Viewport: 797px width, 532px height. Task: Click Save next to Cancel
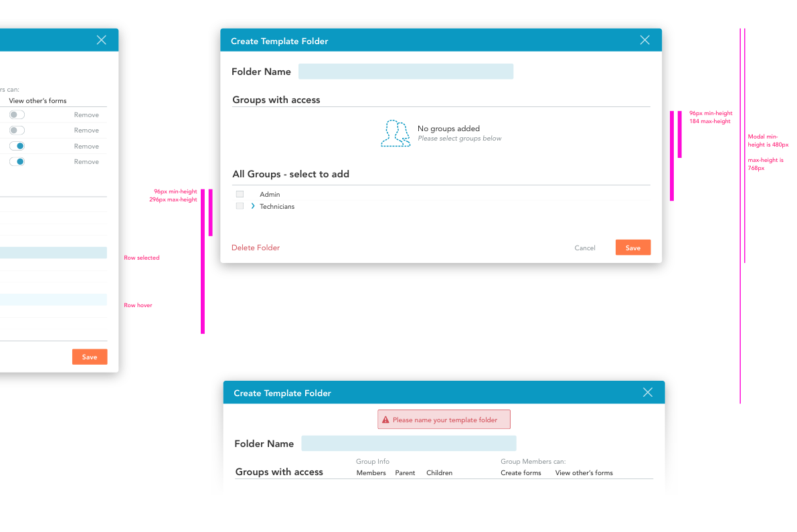[632, 248]
